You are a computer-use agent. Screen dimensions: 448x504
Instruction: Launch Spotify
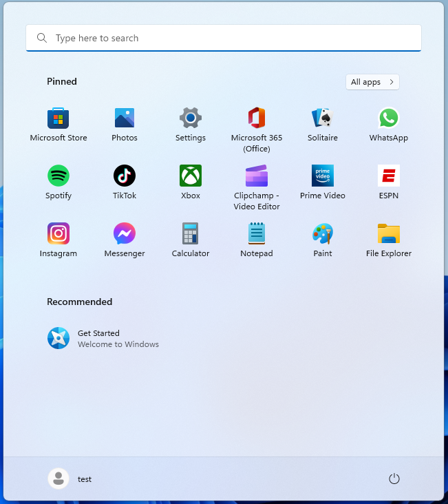tap(58, 182)
